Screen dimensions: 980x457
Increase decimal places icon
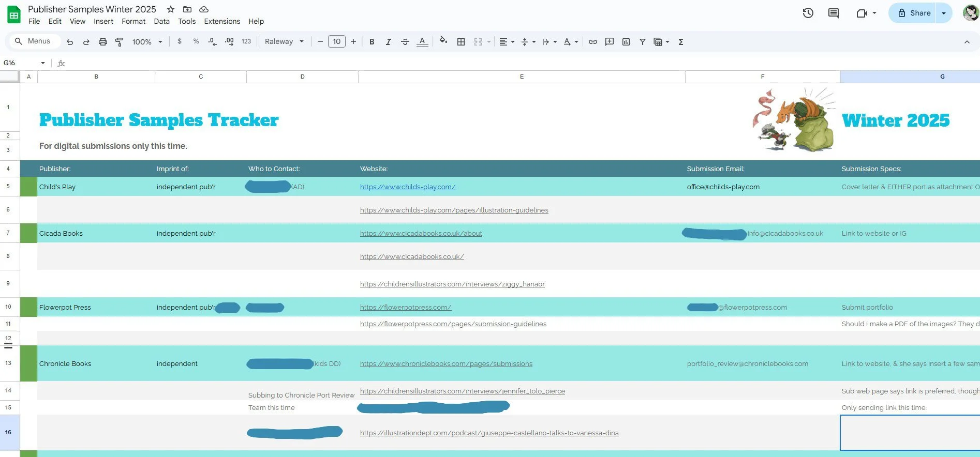(229, 41)
